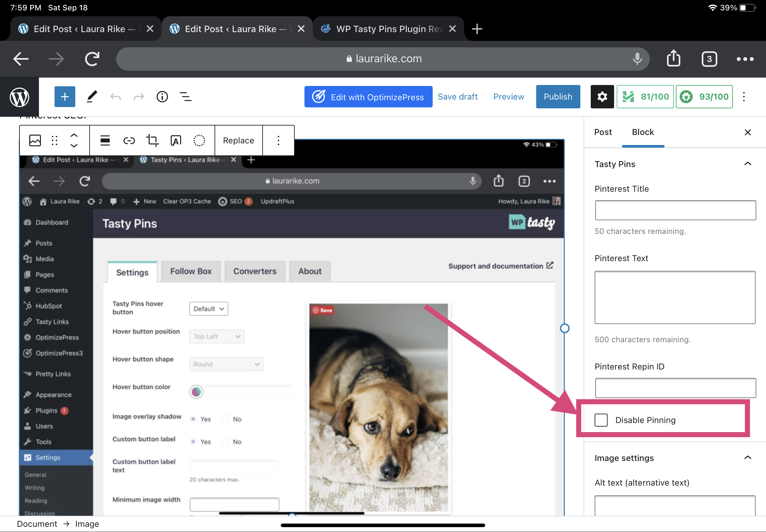766x532 pixels.
Task: Open the image alignment options
Action: point(105,140)
